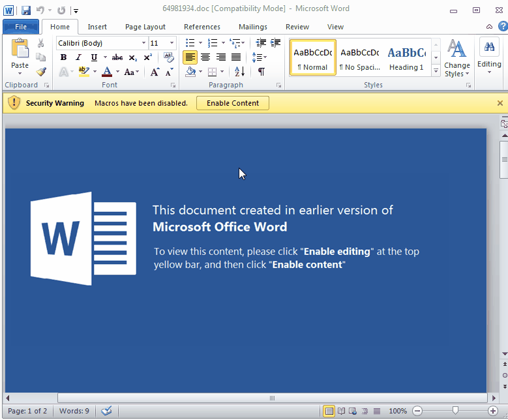Apply the Heading 1 style
Viewport: 508px width, 420px height.
click(406, 58)
